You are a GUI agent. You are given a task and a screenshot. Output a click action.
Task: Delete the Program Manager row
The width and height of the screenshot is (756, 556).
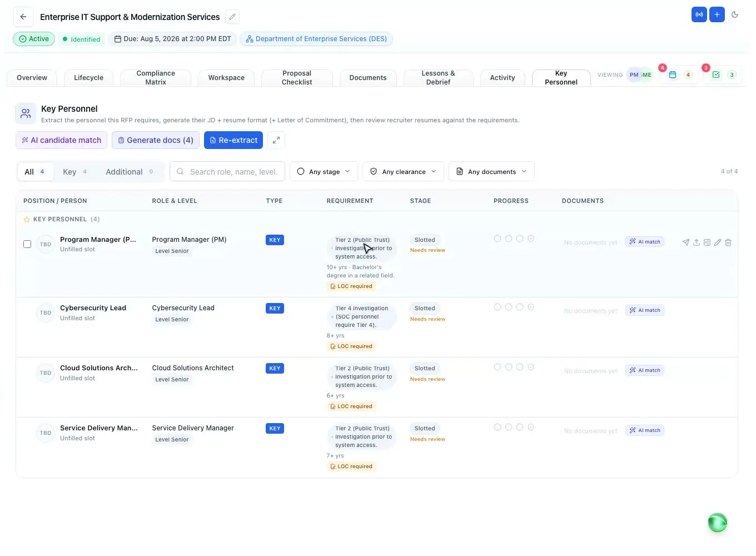[728, 242]
